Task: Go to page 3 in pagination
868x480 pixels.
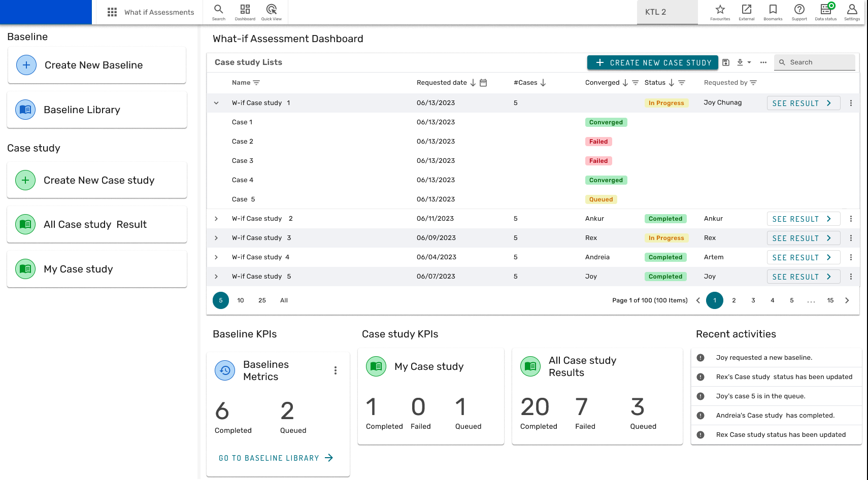Action: tap(753, 300)
